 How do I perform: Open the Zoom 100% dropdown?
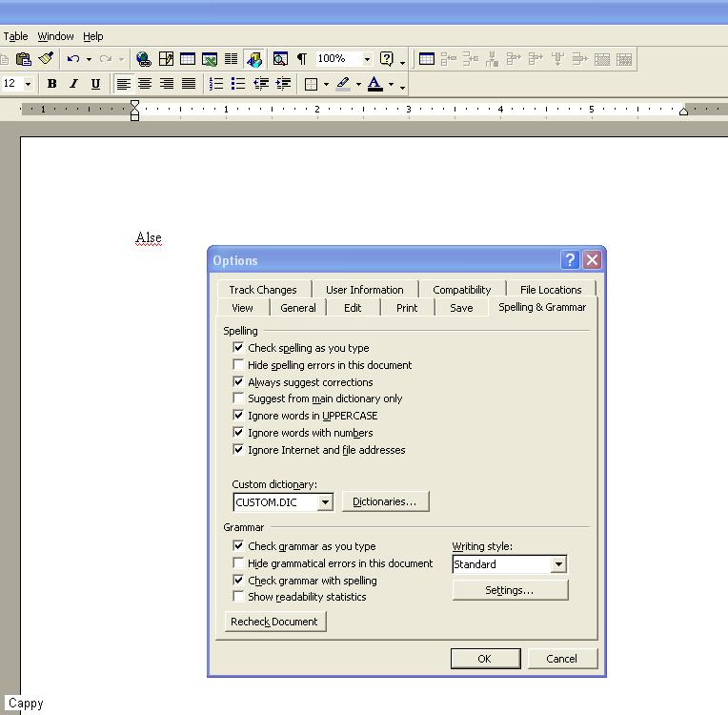[367, 59]
